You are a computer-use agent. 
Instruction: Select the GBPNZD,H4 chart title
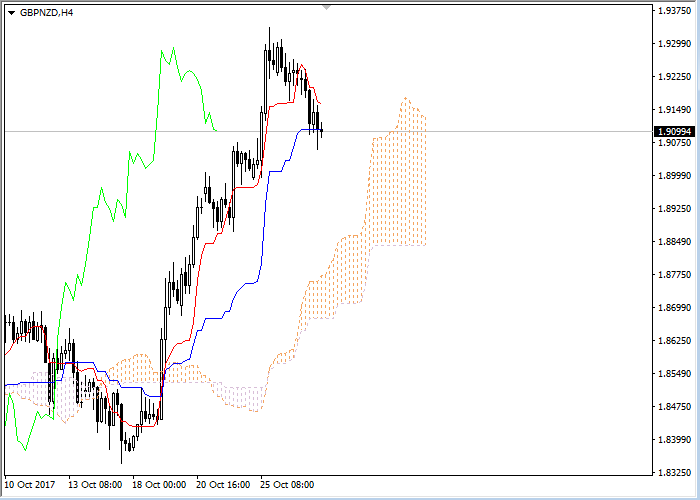(x=46, y=13)
